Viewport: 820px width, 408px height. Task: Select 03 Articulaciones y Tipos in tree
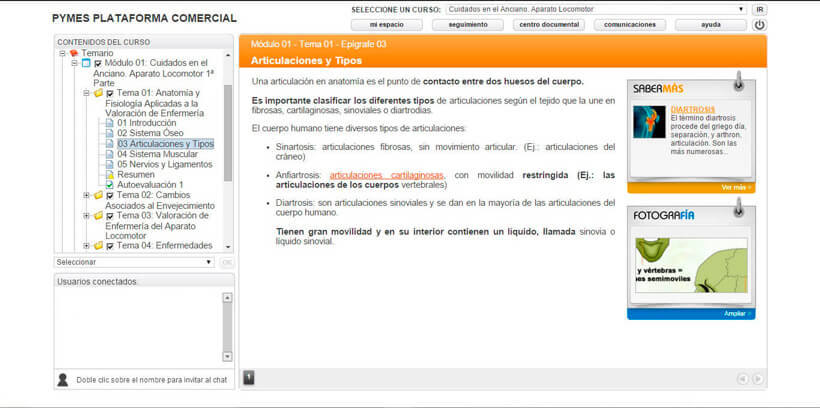coord(165,144)
